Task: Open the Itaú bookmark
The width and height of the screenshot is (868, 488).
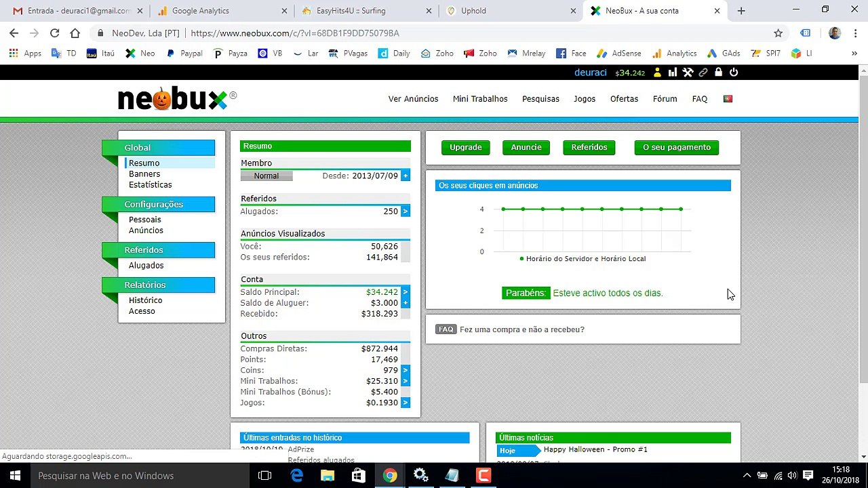Action: point(100,53)
